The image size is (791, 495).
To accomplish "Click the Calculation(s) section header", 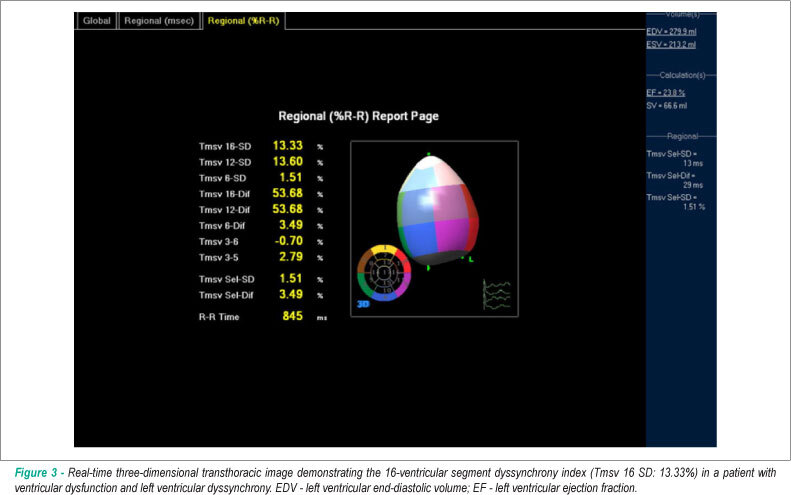I will [x=682, y=75].
